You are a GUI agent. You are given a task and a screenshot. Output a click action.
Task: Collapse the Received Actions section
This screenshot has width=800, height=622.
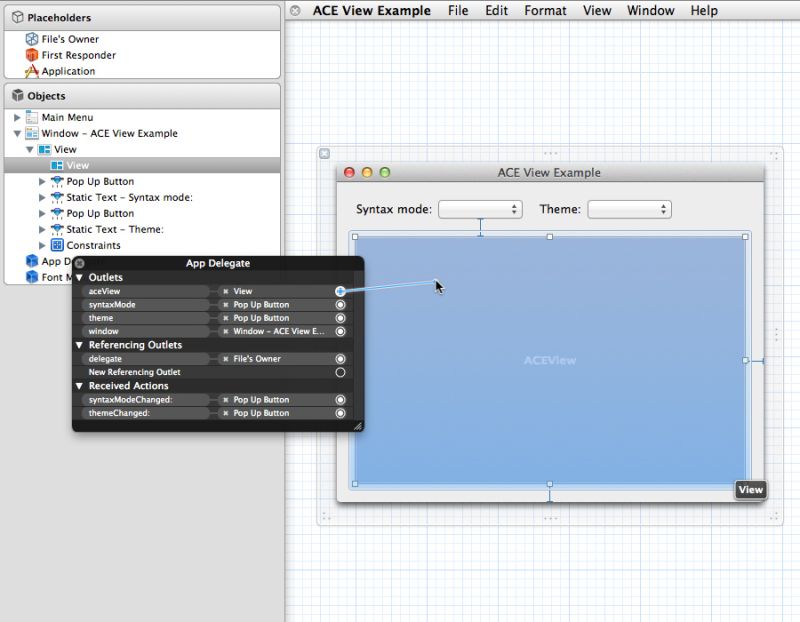pyautogui.click(x=79, y=386)
